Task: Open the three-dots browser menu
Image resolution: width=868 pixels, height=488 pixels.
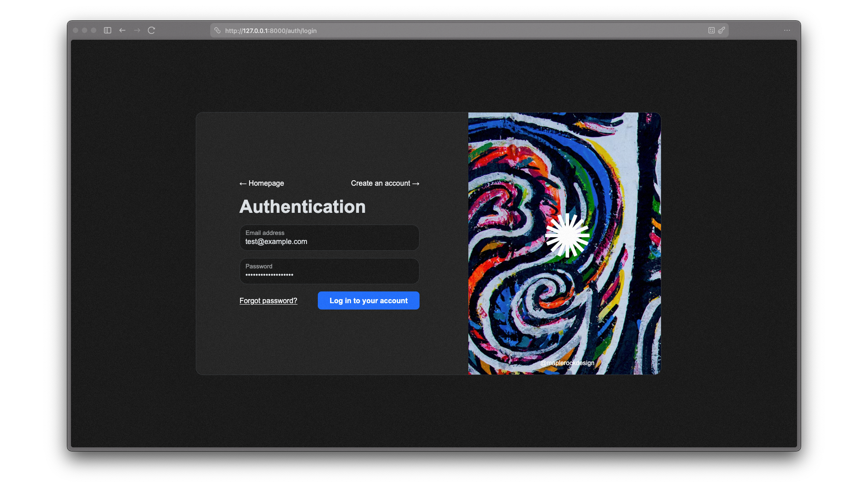Action: [787, 30]
